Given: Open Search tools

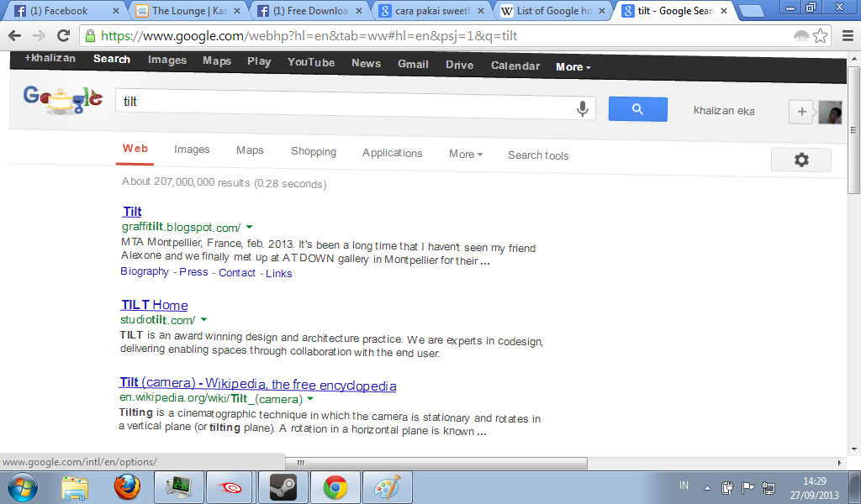Looking at the screenshot, I should (x=538, y=155).
